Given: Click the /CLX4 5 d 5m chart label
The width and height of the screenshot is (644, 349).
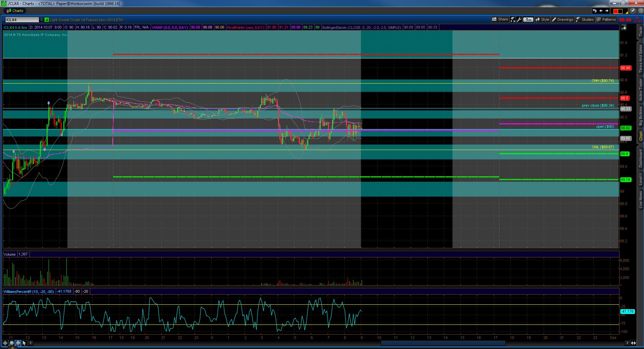Looking at the screenshot, I should click(x=15, y=28).
